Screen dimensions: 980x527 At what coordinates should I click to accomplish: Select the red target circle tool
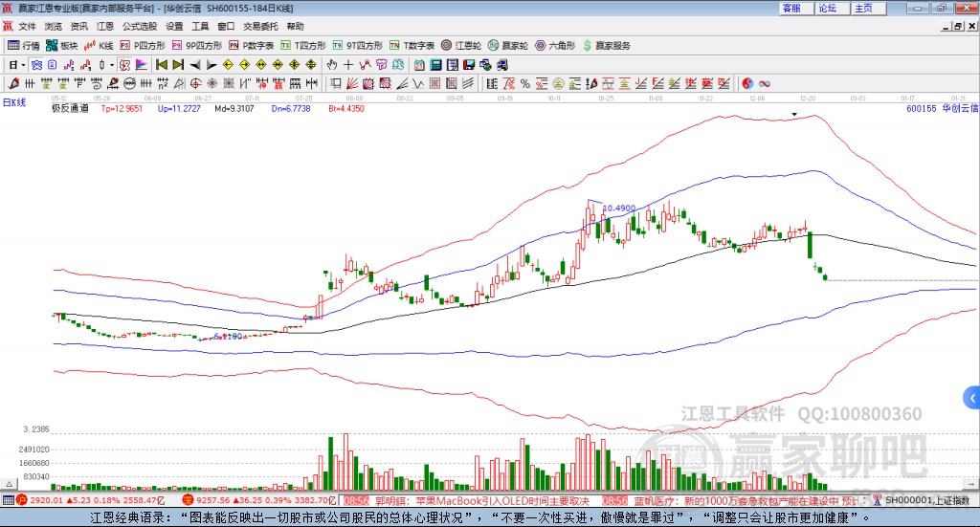pos(196,83)
